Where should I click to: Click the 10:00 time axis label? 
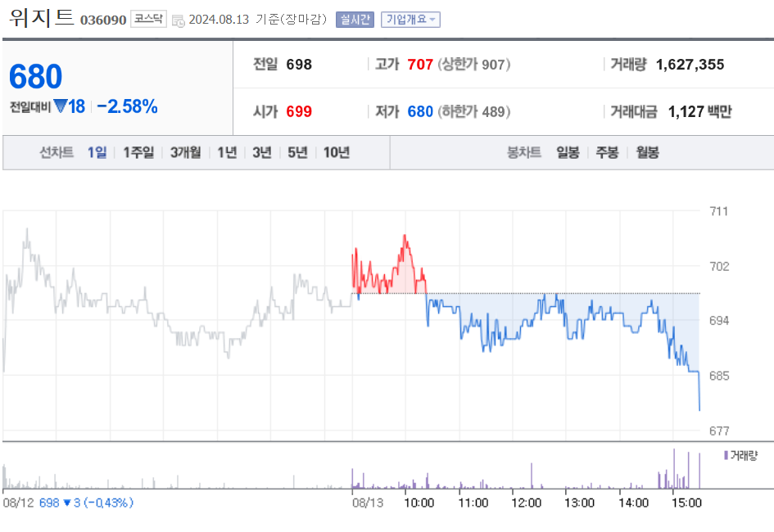pyautogui.click(x=419, y=503)
